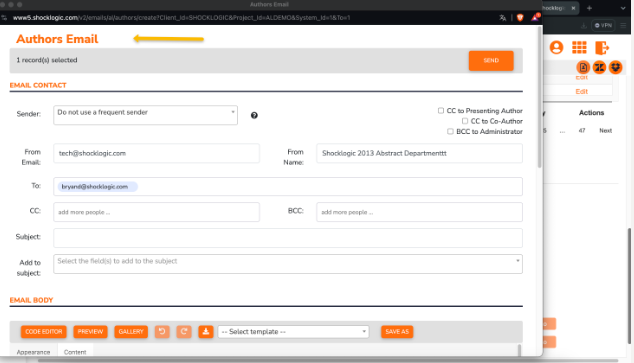Click the bryand@shocklogic.com recipient tag
The image size is (634, 363).
[97, 187]
